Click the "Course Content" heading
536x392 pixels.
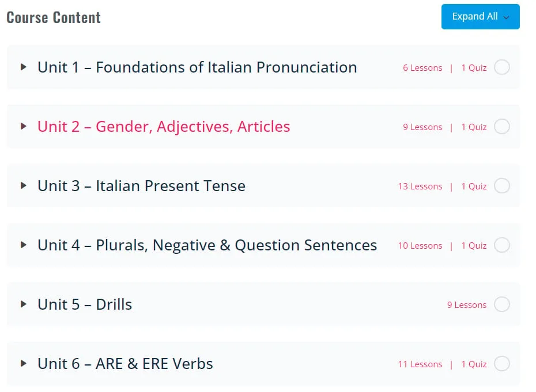point(54,17)
